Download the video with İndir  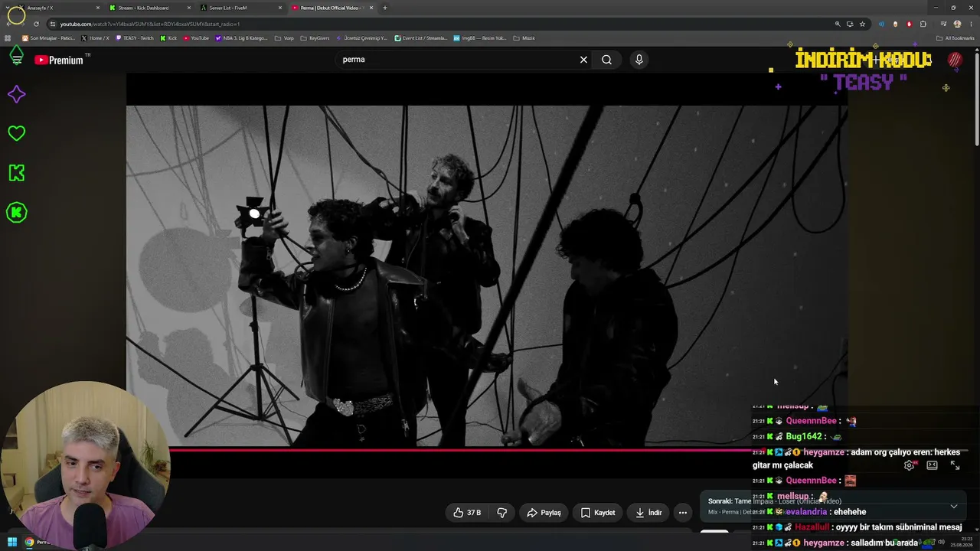point(648,513)
